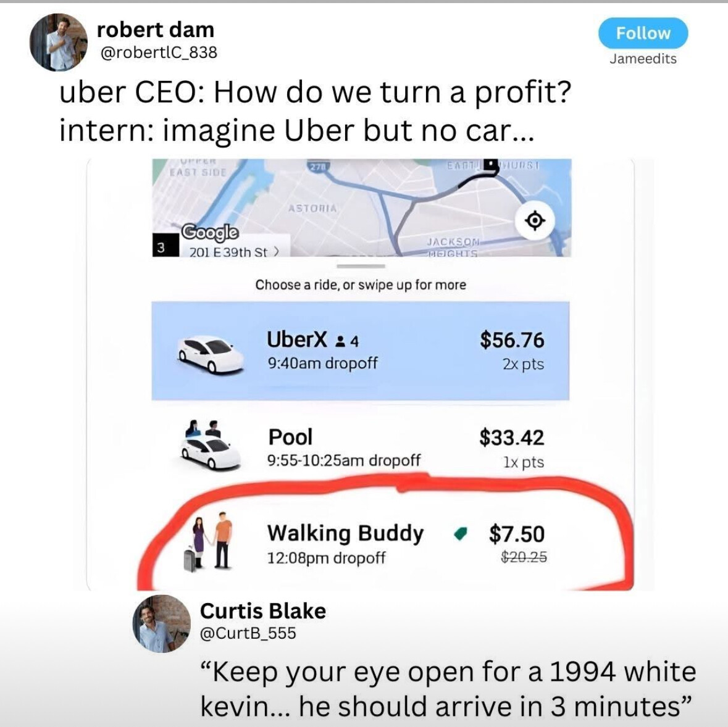Choose the Pool ride option

(x=360, y=447)
